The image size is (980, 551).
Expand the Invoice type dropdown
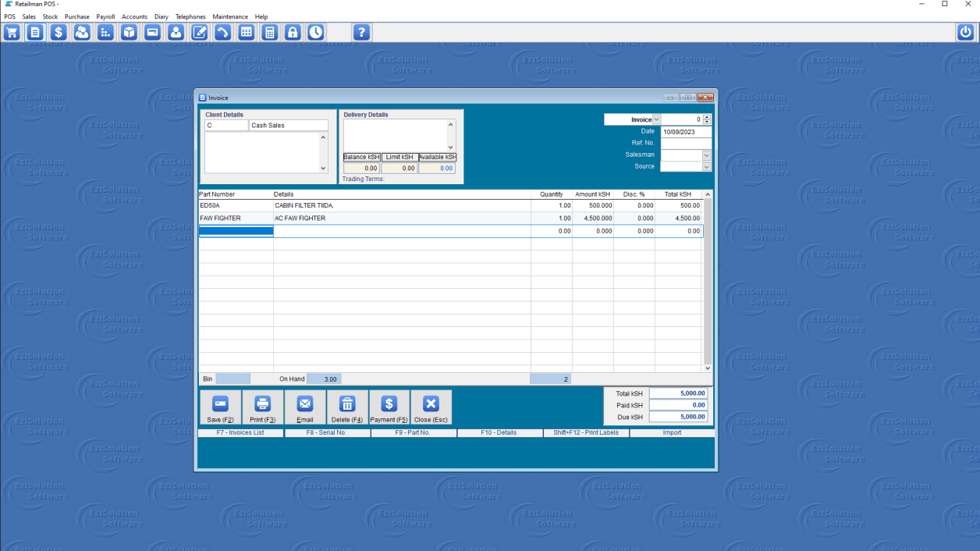pyautogui.click(x=656, y=119)
